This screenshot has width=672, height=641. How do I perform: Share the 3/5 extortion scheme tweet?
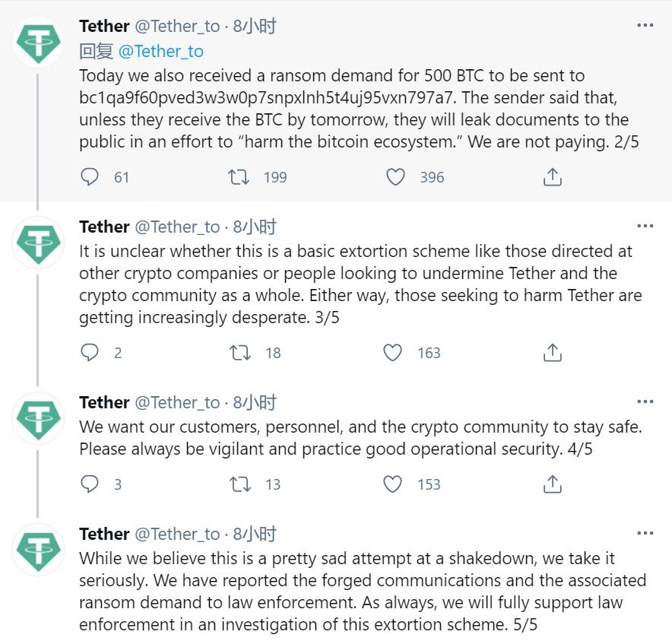coord(553,353)
